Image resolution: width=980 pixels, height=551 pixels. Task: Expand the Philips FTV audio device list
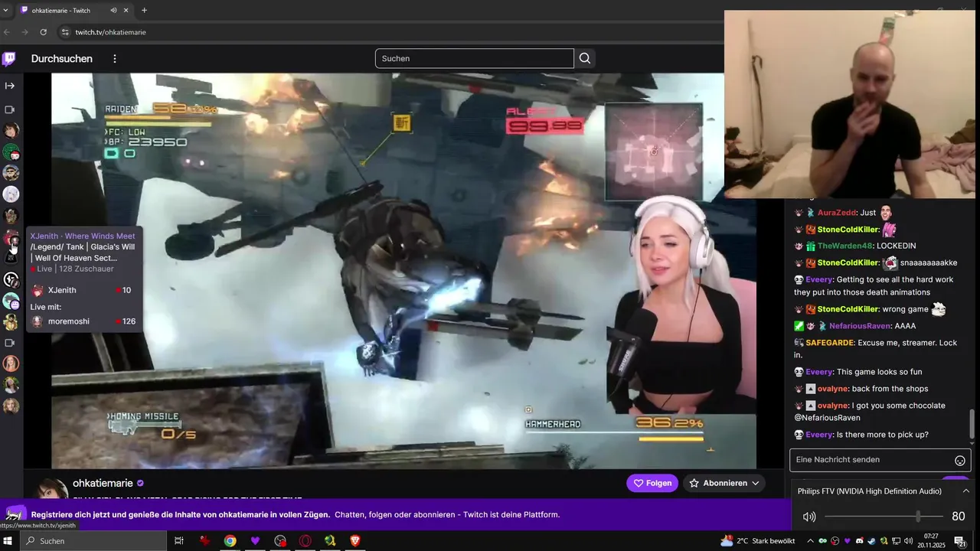click(x=966, y=491)
